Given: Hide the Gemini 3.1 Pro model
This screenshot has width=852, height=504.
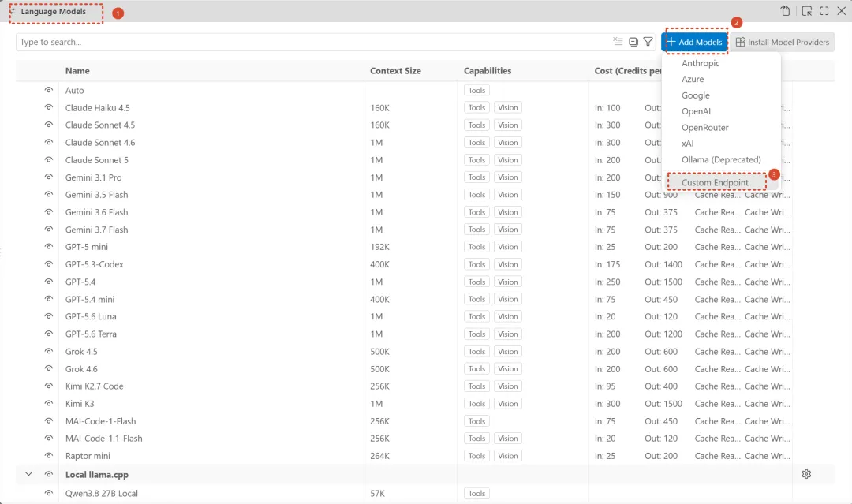Looking at the screenshot, I should pos(49,177).
